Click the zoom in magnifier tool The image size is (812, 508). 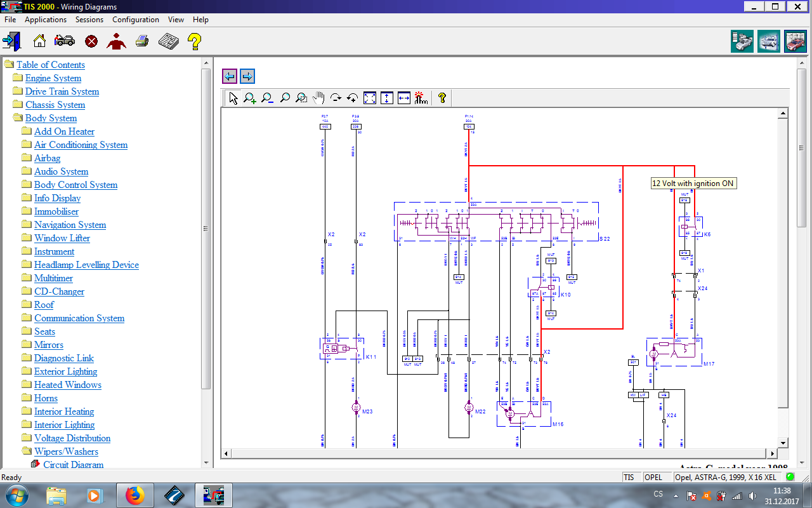(x=250, y=98)
